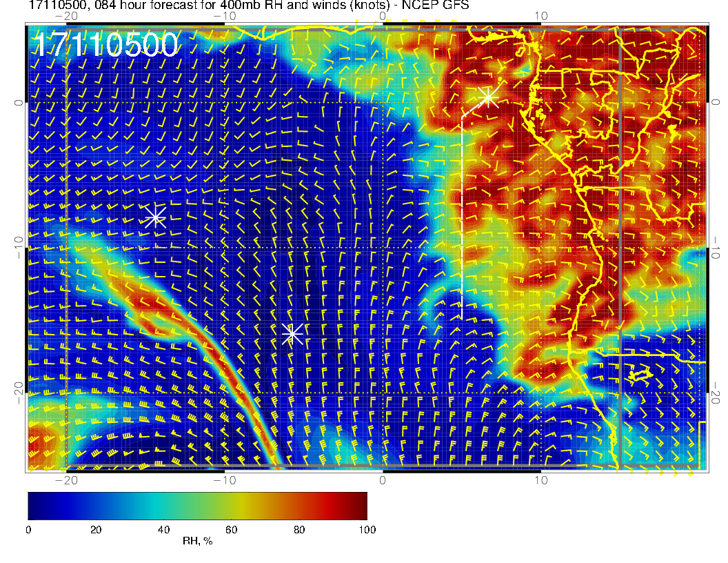Select the colorbar tick label 40
Image resolution: width=728 pixels, height=563 pixels.
(x=163, y=530)
